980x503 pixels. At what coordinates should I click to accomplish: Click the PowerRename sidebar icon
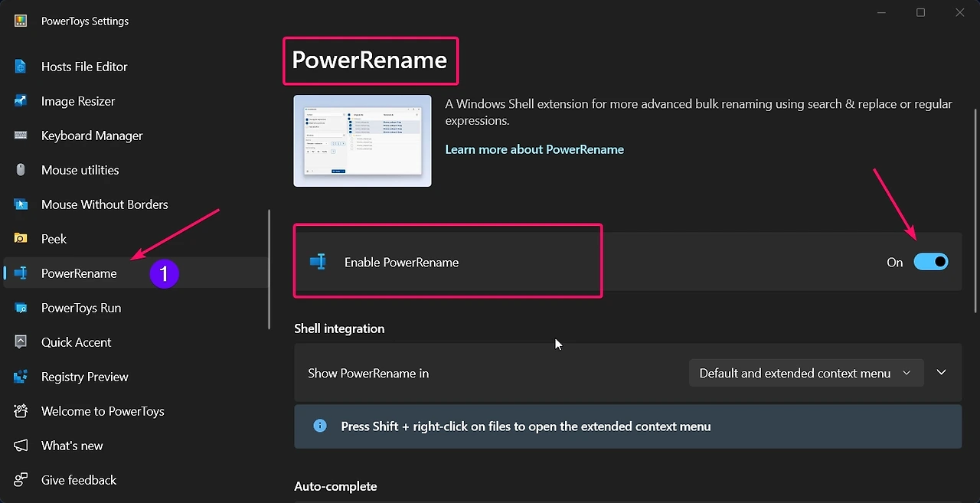(21, 273)
